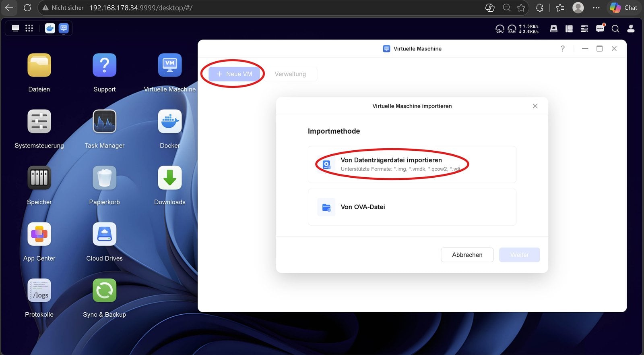Launch the Support app from desktop
Viewport: 644px width, 355px height.
click(x=105, y=65)
